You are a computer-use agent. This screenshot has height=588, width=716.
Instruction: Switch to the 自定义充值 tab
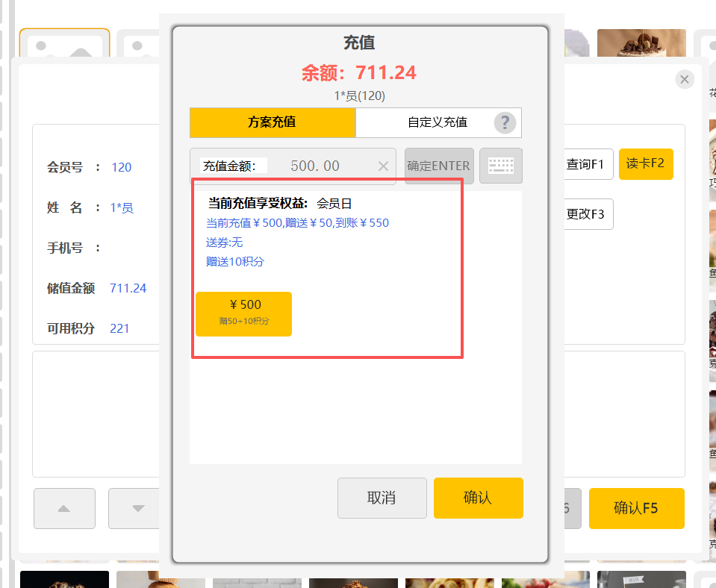coord(437,122)
